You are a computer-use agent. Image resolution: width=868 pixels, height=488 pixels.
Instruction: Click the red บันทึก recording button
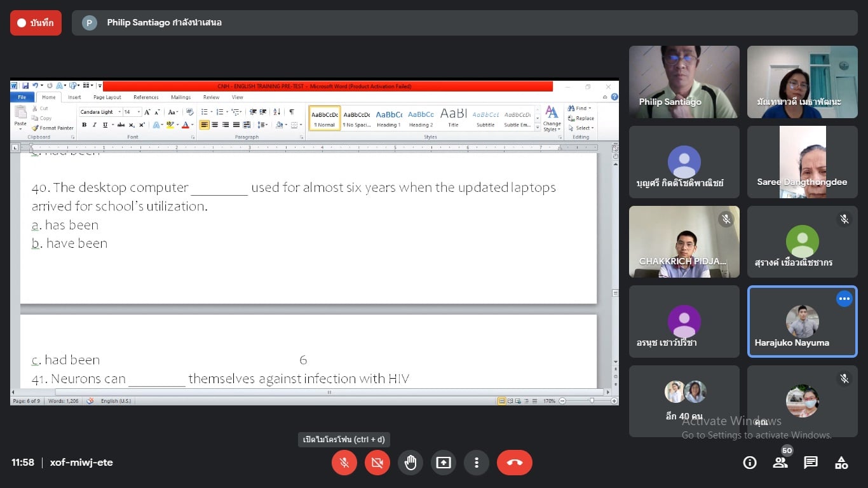coord(36,23)
